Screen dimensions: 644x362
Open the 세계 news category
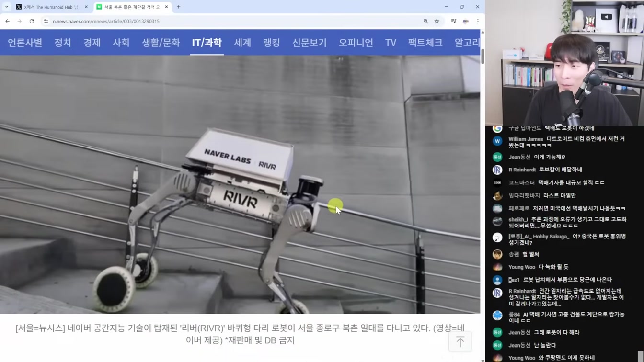(x=242, y=43)
